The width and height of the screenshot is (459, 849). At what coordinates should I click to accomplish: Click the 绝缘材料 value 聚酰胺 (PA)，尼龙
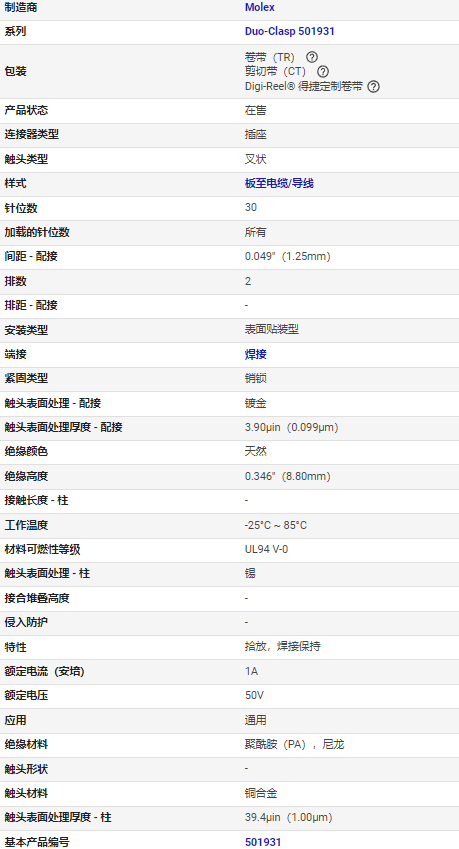tap(294, 744)
